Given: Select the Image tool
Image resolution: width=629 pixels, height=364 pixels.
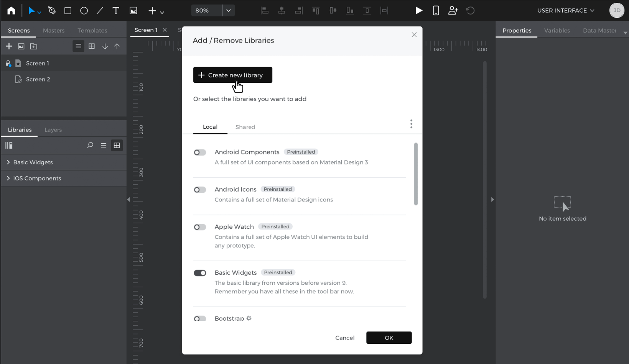Looking at the screenshot, I should coord(133,11).
